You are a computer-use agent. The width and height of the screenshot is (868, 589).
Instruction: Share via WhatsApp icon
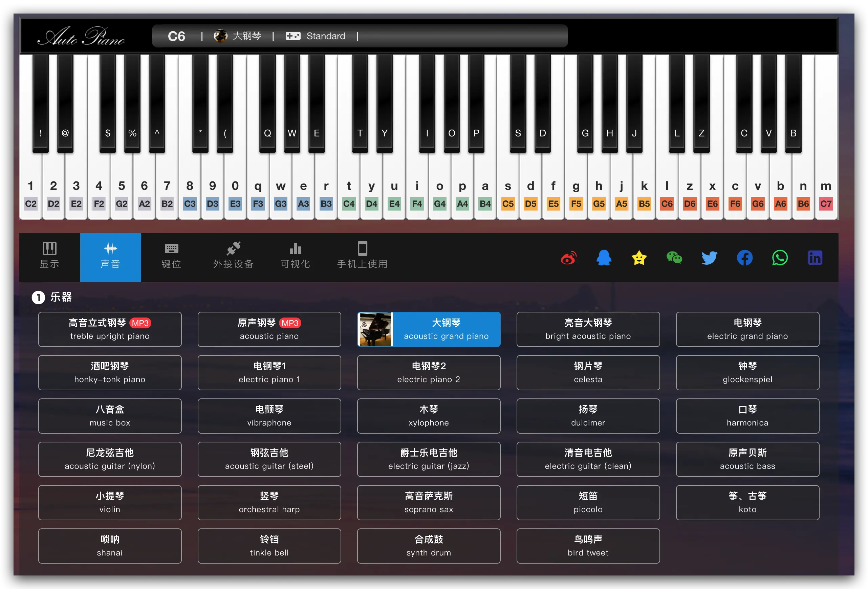point(780,258)
